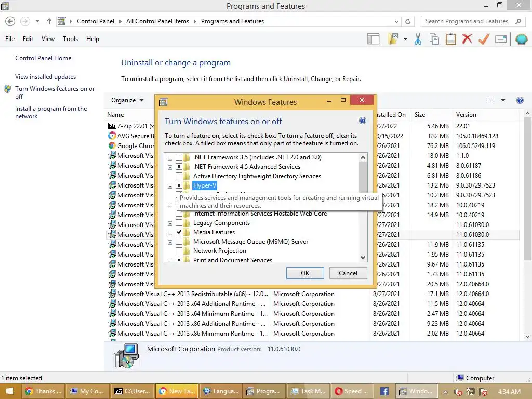Viewport: 532px width, 399px height.
Task: Click the scissors Cut icon in toolbar
Action: point(418,39)
